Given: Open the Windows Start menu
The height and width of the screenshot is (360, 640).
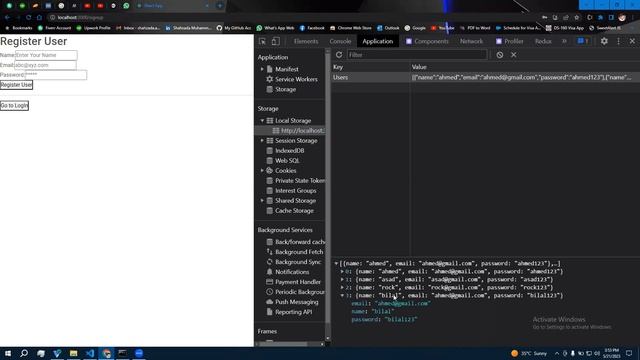Looking at the screenshot, I should coord(8,353).
